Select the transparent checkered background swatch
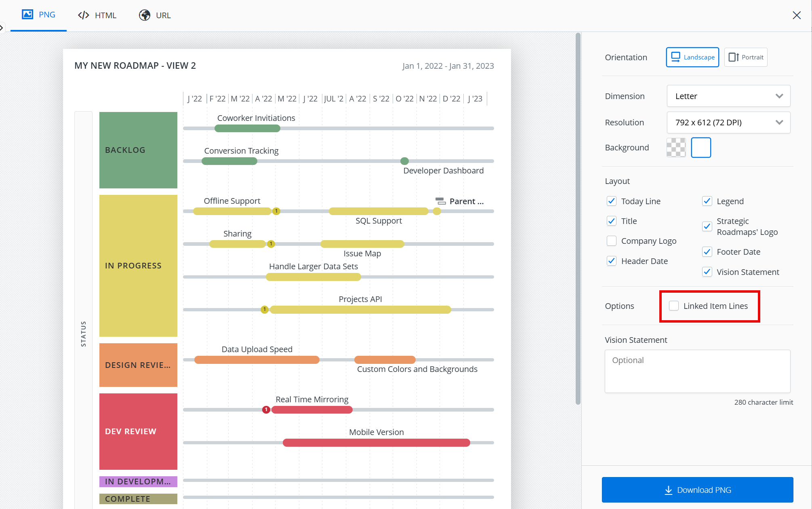Screen dimensions: 812x509 (676, 148)
